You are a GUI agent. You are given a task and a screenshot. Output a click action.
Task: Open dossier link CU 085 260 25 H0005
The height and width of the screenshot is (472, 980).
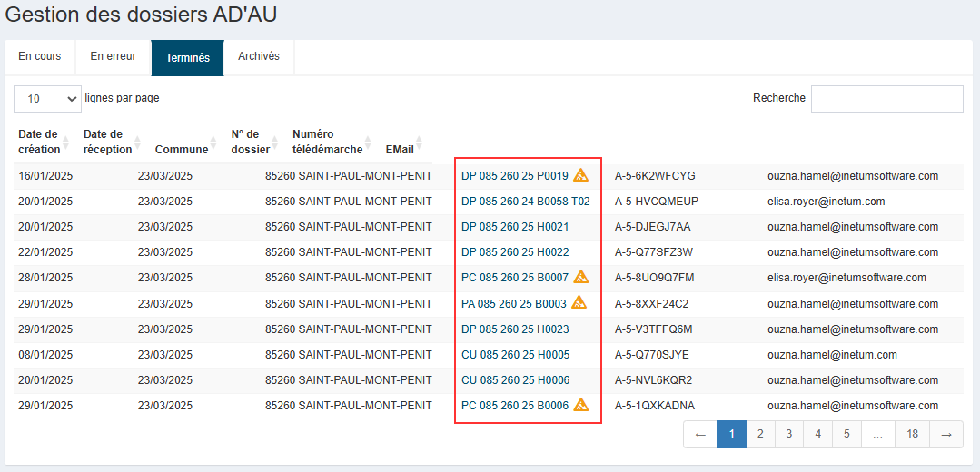tap(515, 355)
